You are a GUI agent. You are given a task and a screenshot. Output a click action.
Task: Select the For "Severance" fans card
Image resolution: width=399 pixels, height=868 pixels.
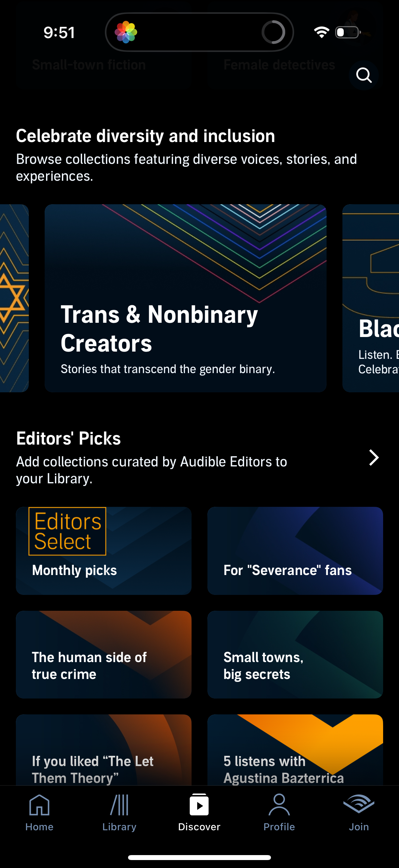[295, 551]
